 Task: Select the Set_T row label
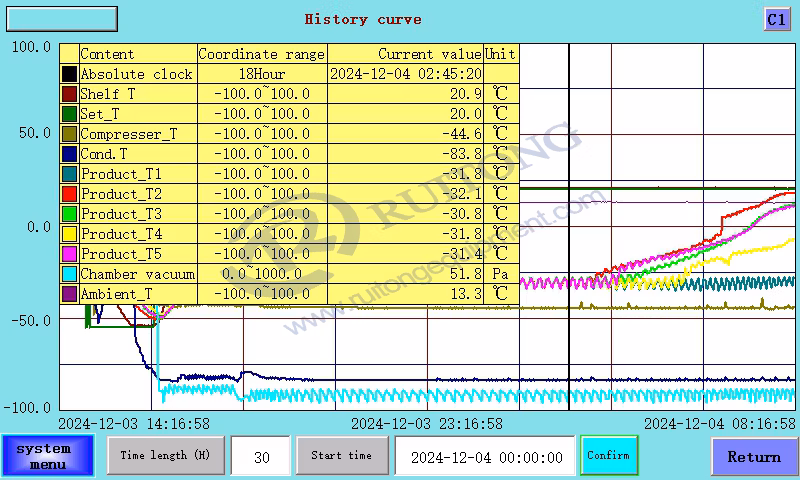pyautogui.click(x=99, y=114)
